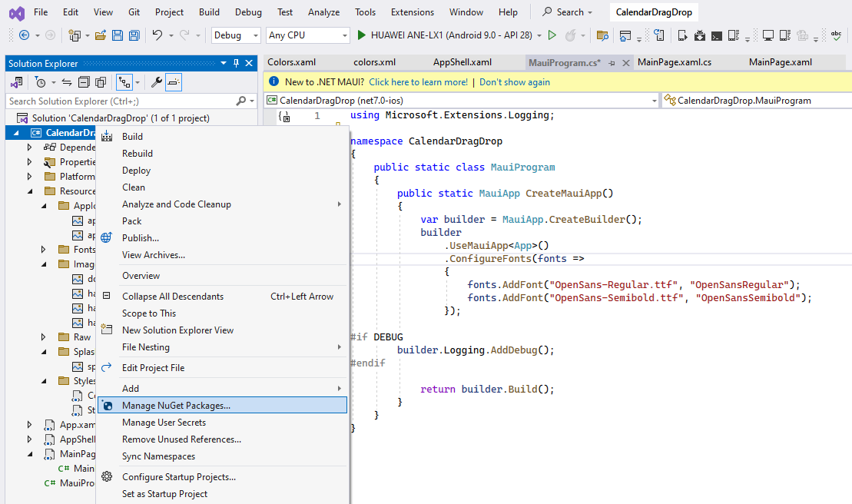Choose Edit Project File in context menu
This screenshot has width=852, height=504.
pos(222,368)
